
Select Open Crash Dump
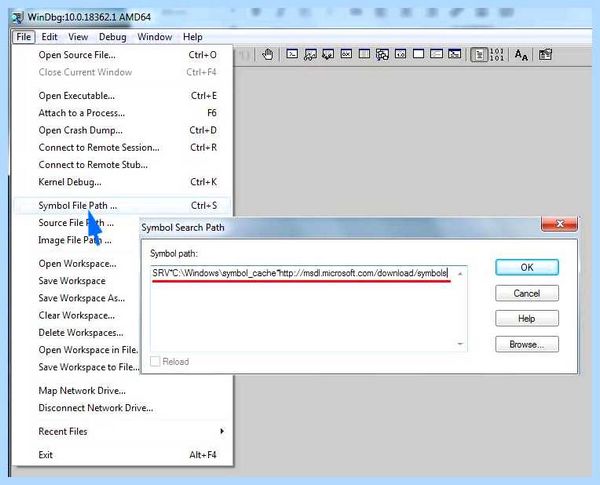(122, 130)
